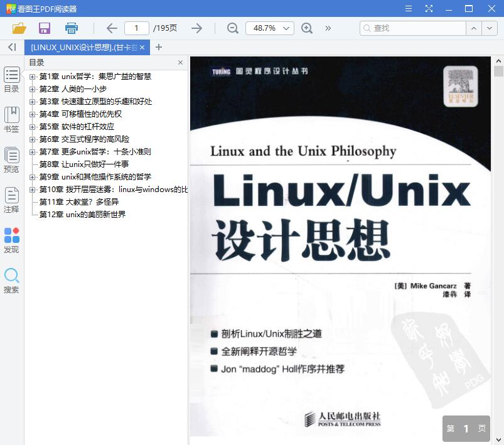This screenshot has height=445, width=504.
Task: Select 第9章 unix和其他操作系统的哲学
Action: [x=95, y=177]
